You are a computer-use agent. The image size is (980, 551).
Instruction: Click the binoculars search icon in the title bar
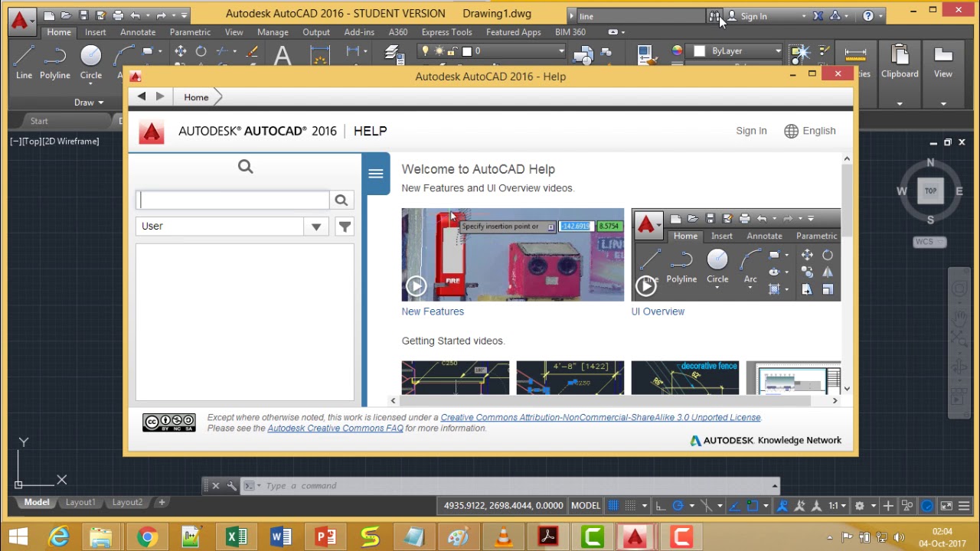714,16
